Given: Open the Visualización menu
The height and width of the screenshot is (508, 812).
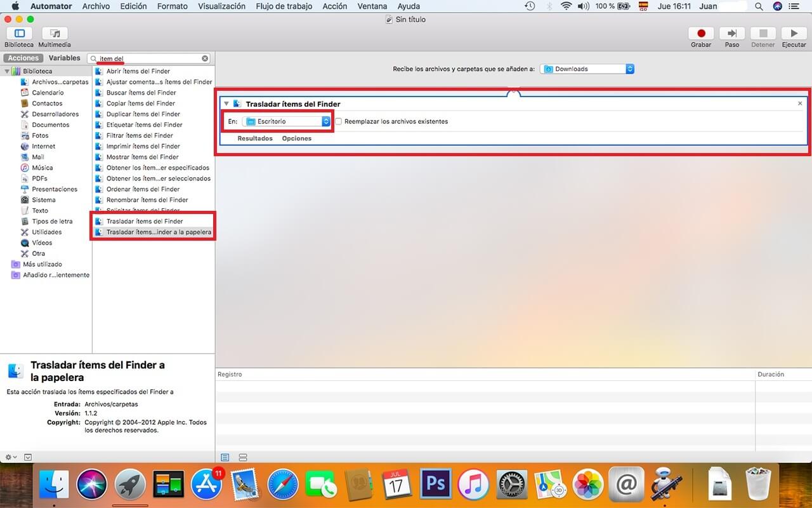Looking at the screenshot, I should point(222,6).
